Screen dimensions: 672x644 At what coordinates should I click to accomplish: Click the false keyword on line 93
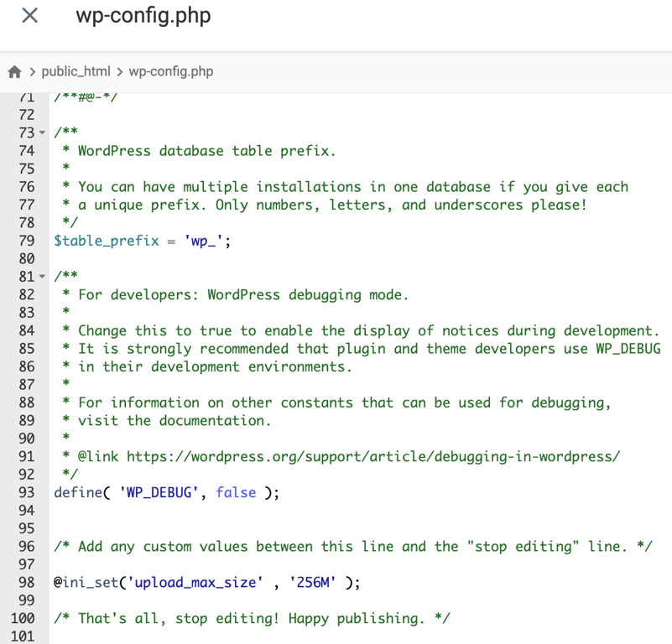(x=236, y=492)
